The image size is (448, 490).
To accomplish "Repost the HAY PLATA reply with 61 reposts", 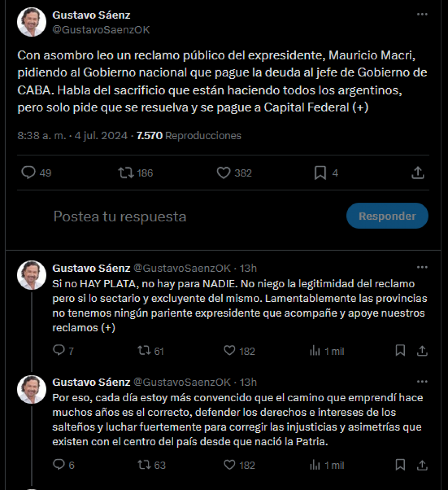I will tap(144, 350).
